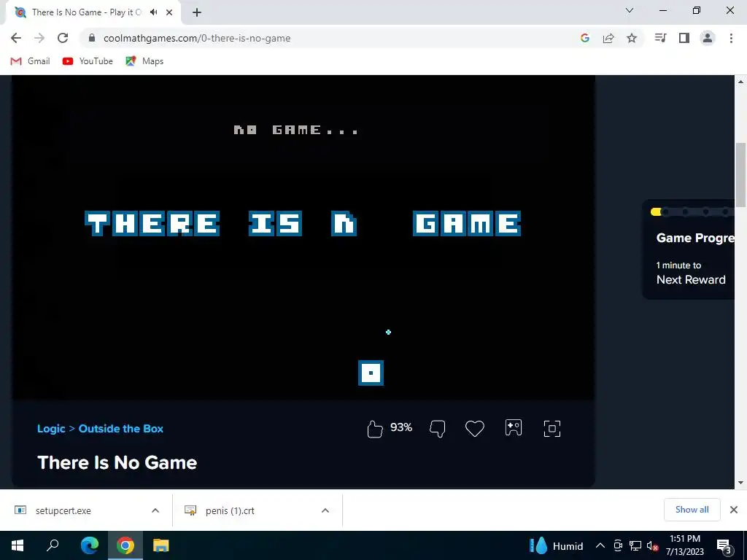
Task: Go forward in browser history
Action: [x=39, y=38]
